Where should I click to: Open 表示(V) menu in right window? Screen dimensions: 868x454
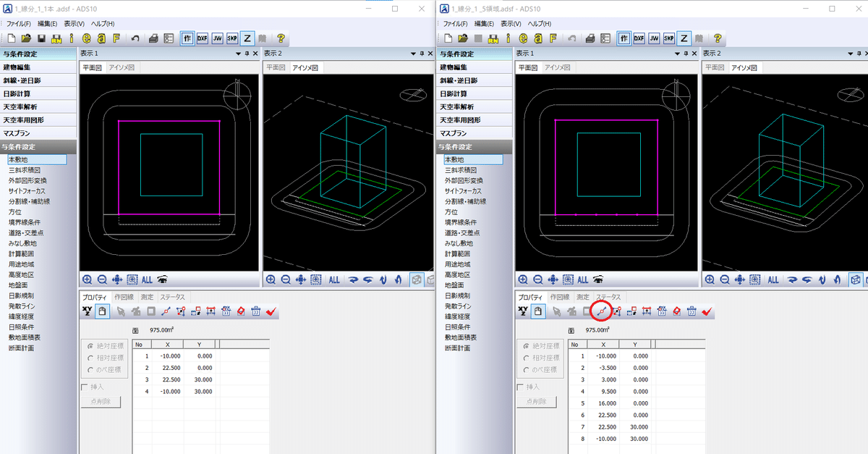point(511,24)
